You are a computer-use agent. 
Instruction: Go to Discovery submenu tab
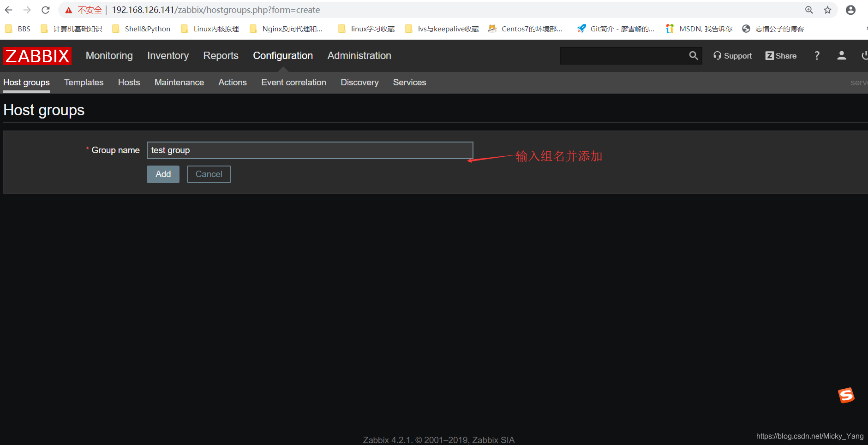359,83
